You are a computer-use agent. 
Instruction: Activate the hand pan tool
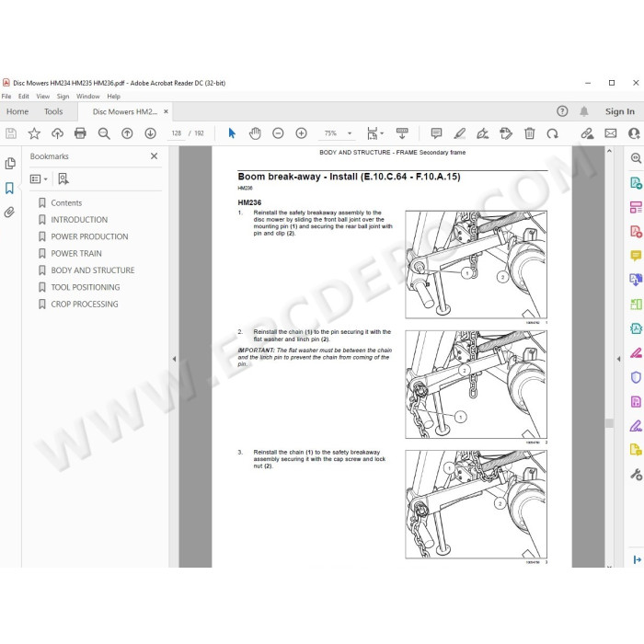255,133
